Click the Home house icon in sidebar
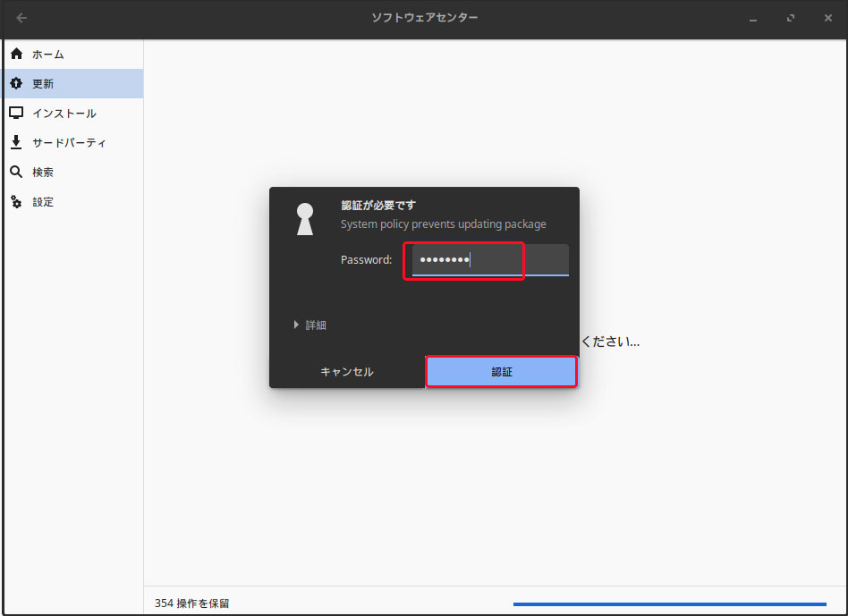The height and width of the screenshot is (616, 848). tap(16, 55)
